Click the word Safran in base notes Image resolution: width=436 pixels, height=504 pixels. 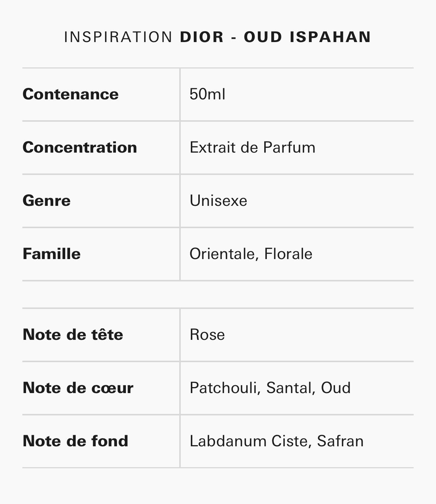click(x=340, y=441)
